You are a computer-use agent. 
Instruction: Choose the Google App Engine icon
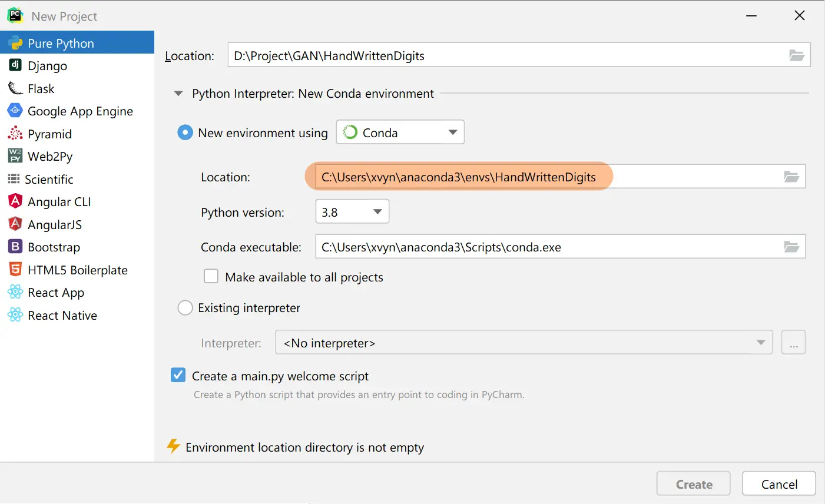point(15,111)
